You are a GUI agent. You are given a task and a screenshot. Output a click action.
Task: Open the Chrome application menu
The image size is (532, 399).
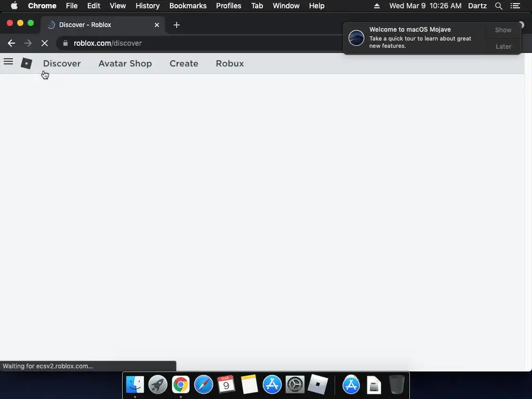(42, 6)
